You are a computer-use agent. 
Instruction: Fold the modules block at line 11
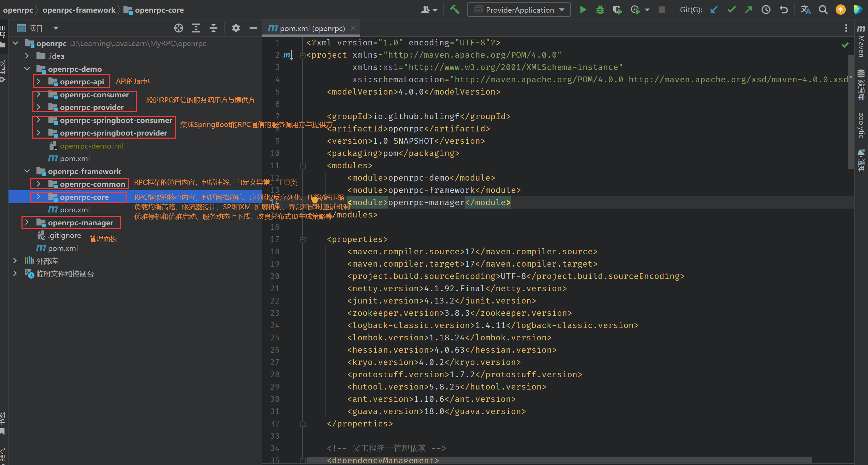pos(303,166)
